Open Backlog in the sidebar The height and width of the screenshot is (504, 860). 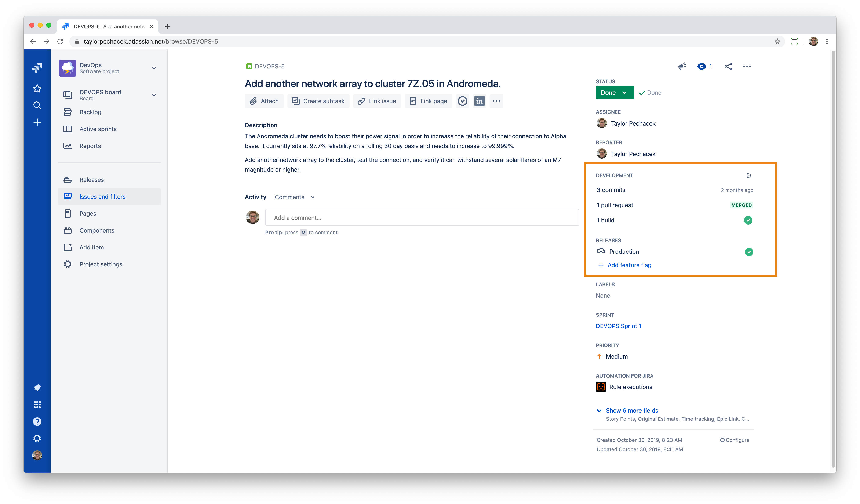90,112
